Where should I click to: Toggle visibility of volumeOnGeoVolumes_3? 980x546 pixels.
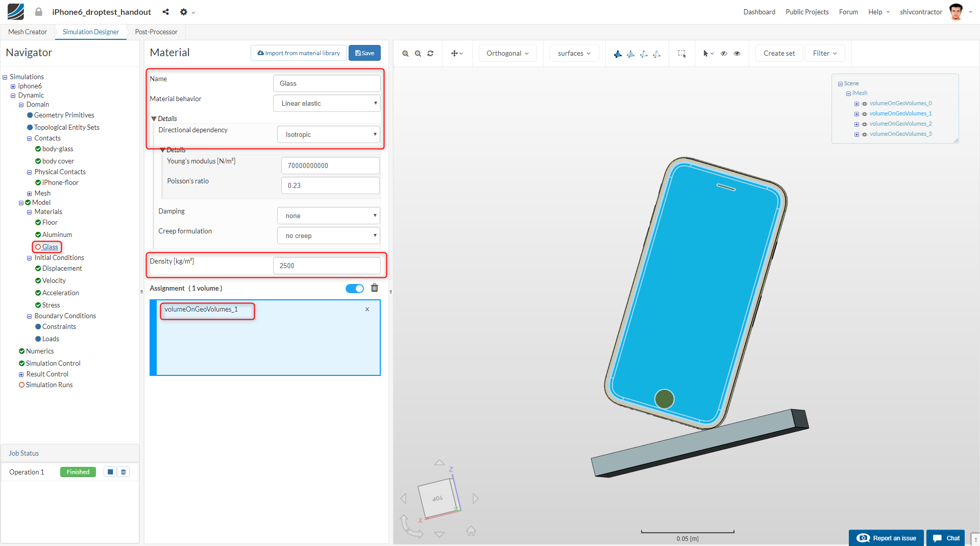click(865, 134)
